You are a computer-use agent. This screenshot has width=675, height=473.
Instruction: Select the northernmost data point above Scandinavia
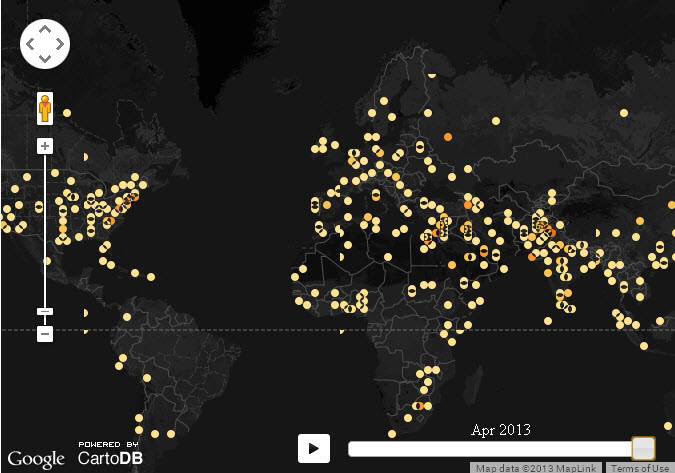click(x=431, y=74)
